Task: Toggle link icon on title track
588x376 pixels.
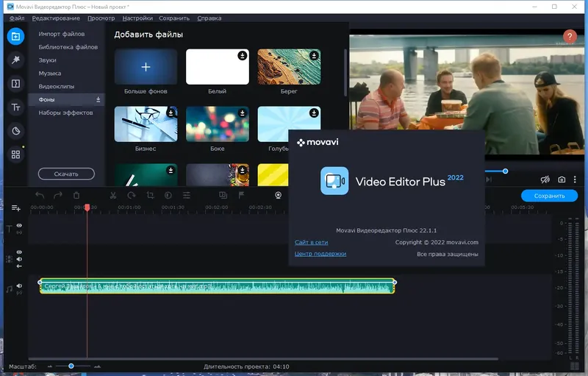Action: pyautogui.click(x=19, y=233)
